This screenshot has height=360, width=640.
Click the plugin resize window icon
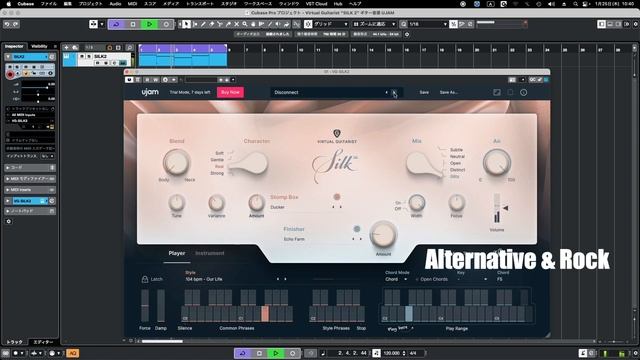click(x=497, y=92)
